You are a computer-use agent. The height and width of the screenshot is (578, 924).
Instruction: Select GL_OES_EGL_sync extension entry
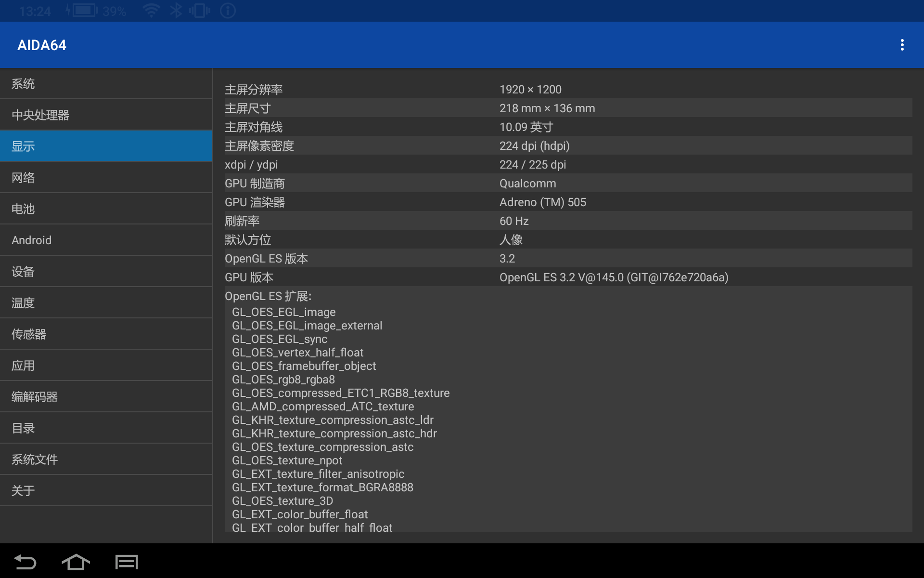(280, 339)
